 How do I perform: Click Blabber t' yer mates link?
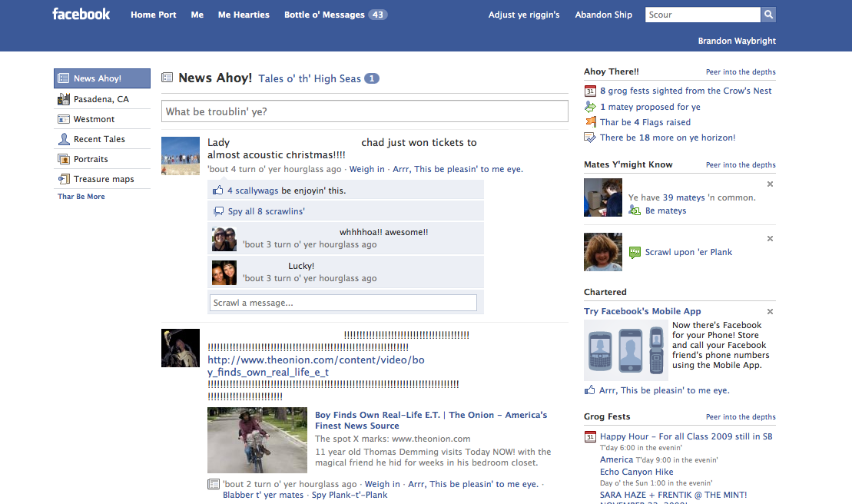coord(263,495)
